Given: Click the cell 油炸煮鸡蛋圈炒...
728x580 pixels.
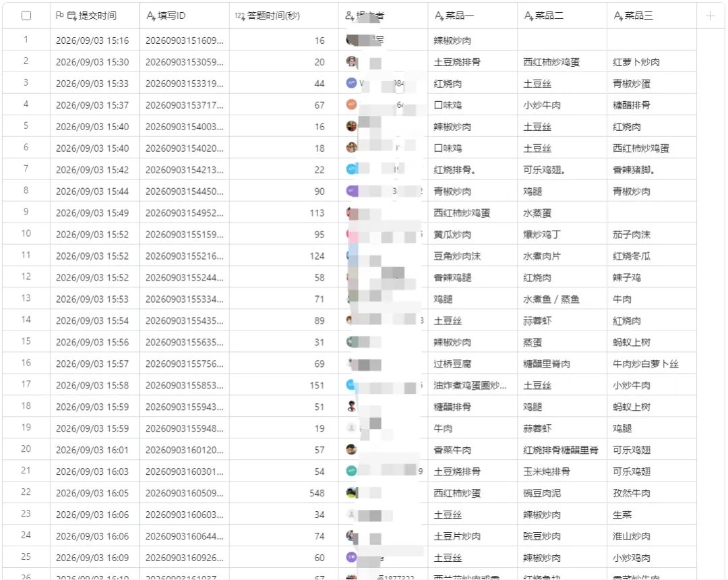Looking at the screenshot, I should [x=473, y=385].
